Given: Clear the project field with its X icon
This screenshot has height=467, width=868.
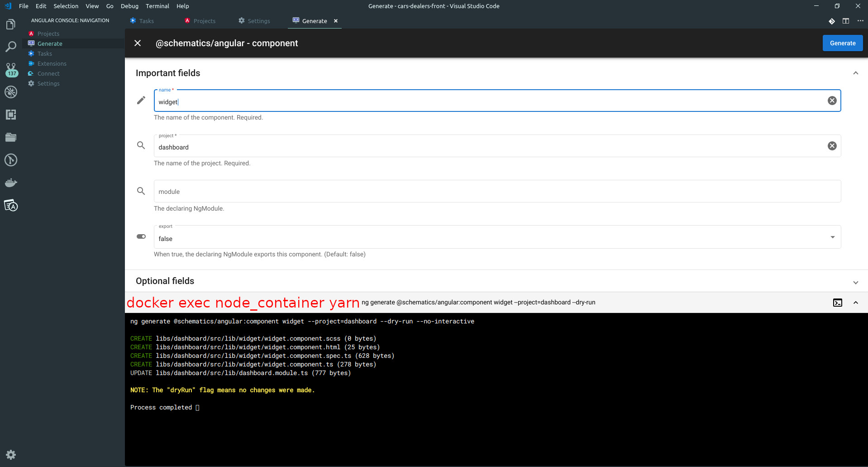Looking at the screenshot, I should point(832,145).
